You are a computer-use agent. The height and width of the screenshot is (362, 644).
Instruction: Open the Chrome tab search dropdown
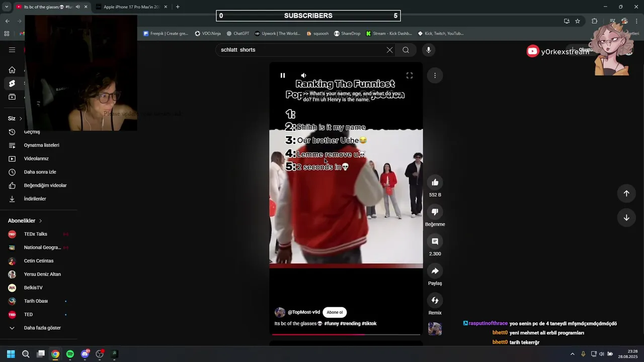pyautogui.click(x=7, y=7)
